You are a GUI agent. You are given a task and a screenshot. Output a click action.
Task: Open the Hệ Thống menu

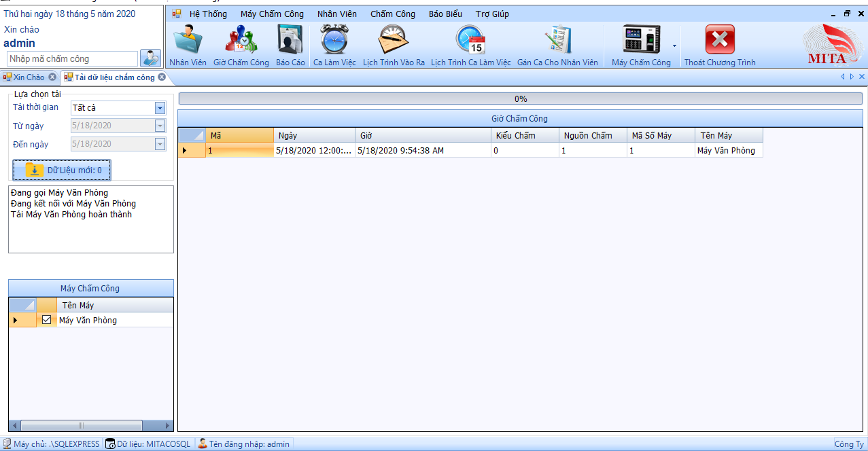pos(208,14)
